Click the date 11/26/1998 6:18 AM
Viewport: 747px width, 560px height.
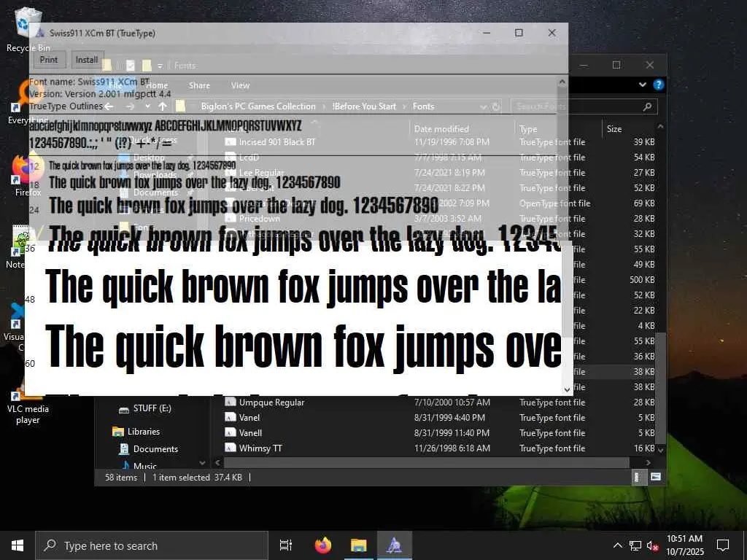[452, 448]
